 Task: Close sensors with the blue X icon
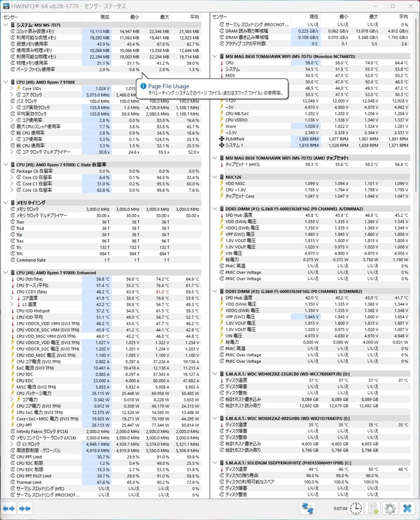407,508
